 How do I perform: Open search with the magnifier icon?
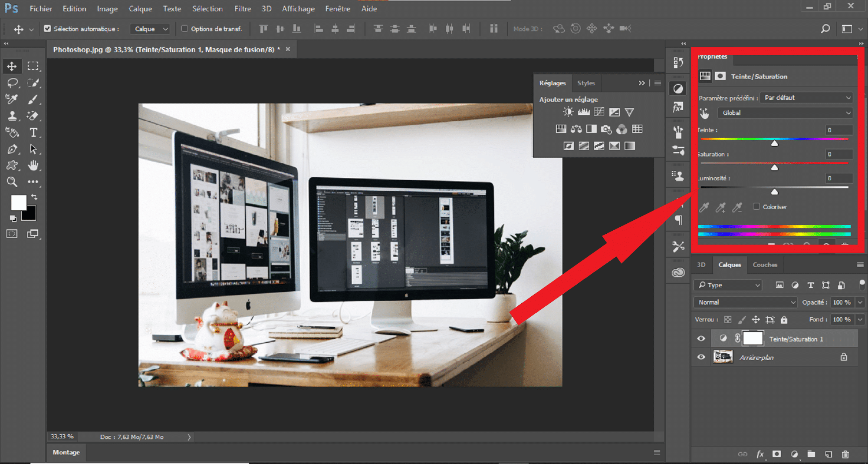pos(825,29)
